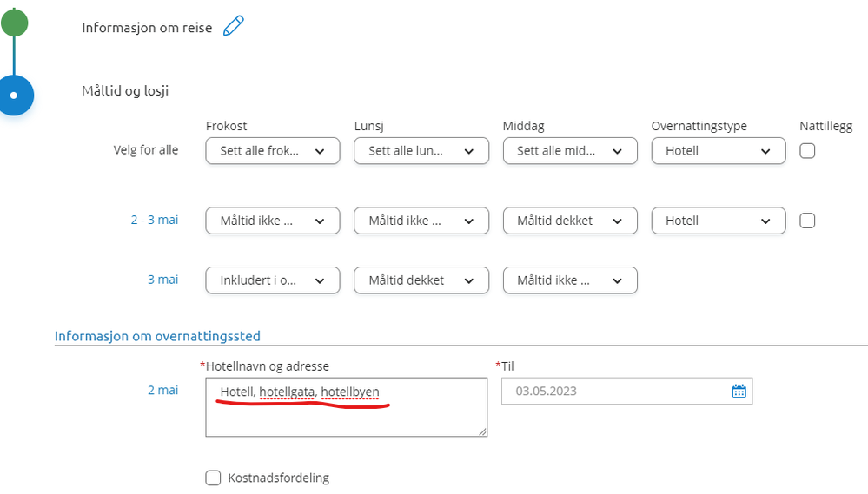
Task: Open 'Inkludert i o...' breakfast dropdown for 3 mai
Action: tap(272, 280)
